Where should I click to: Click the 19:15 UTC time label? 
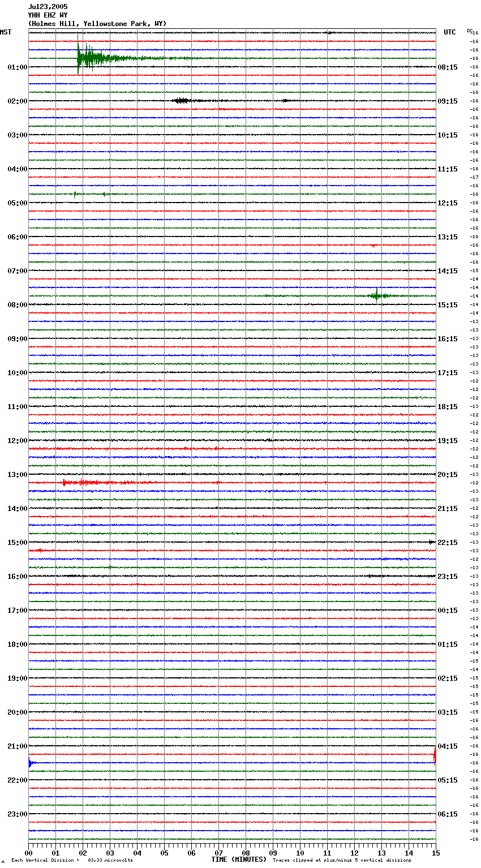[x=448, y=441]
